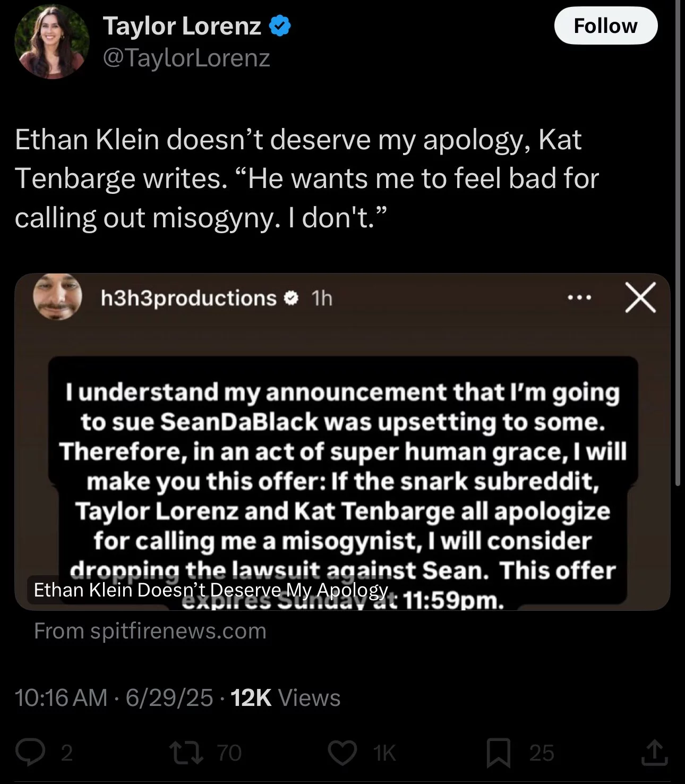The width and height of the screenshot is (685, 784).
Task: Open the share upload icon
Action: coord(654,753)
